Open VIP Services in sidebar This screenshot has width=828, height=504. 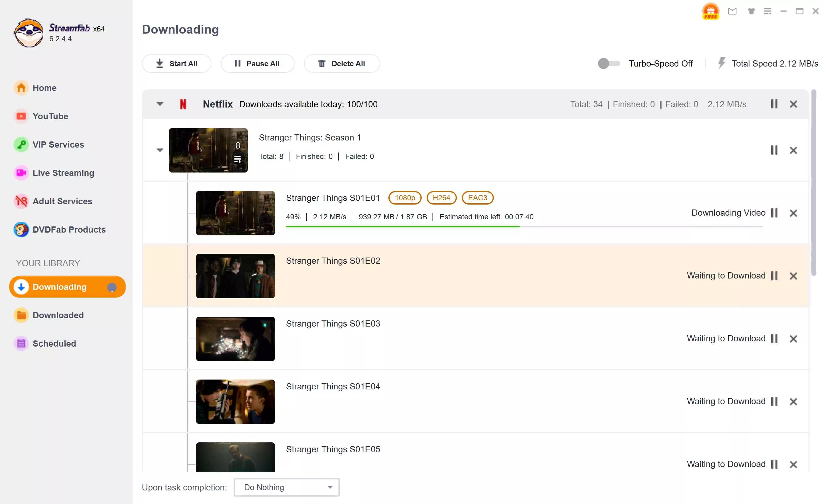click(49, 145)
